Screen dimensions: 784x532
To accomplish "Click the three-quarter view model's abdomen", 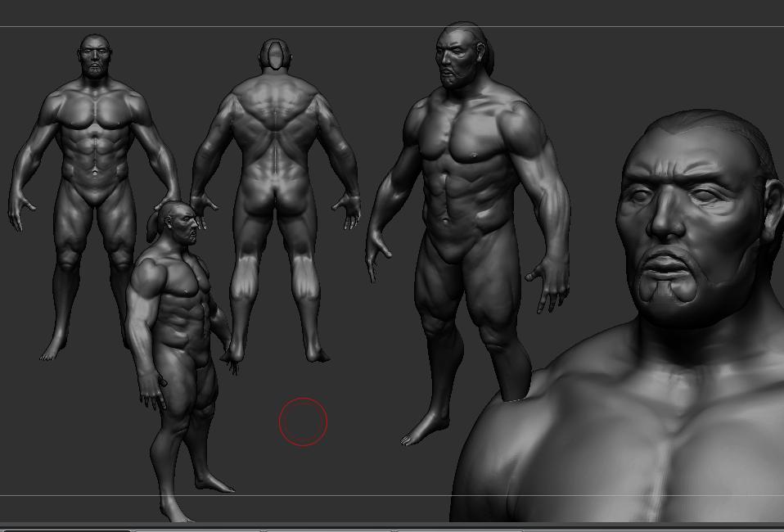I will coord(457,197).
